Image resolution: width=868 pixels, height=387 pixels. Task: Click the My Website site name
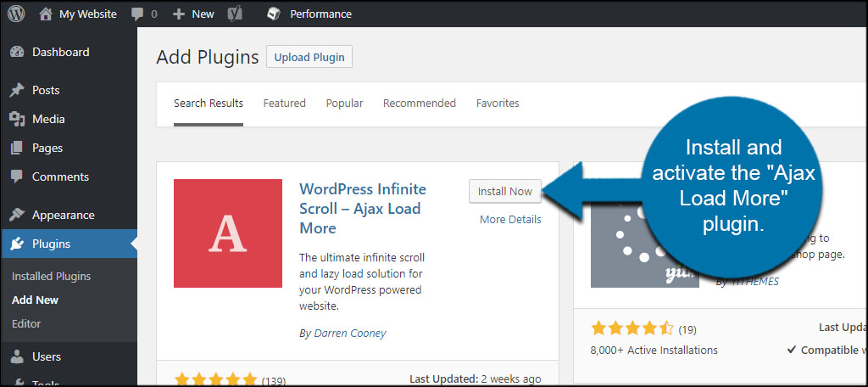(88, 14)
